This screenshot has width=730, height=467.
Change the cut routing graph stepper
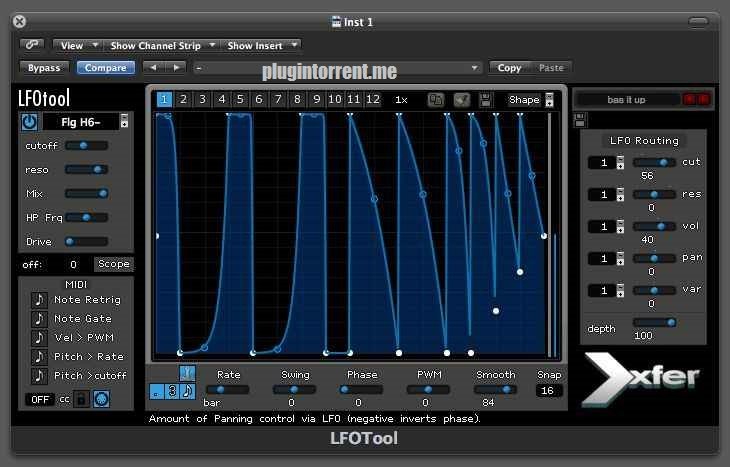(620, 162)
